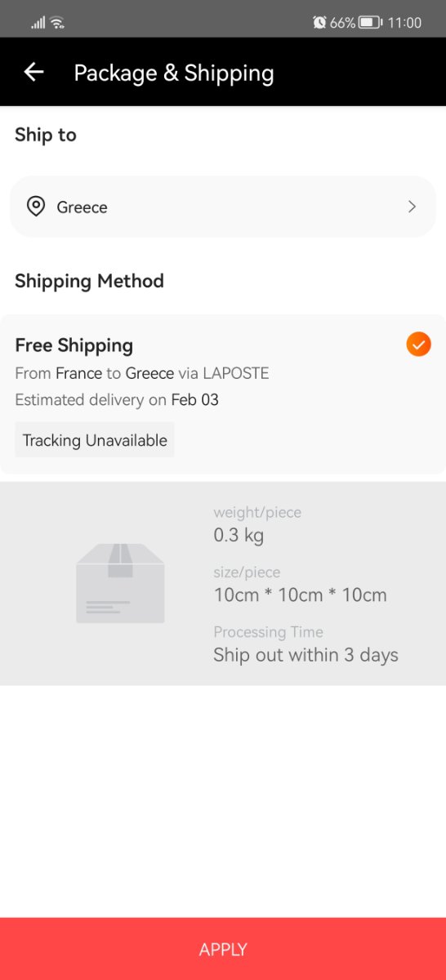Tap the cellular signal bars icon
This screenshot has height=980, width=446.
click(38, 22)
